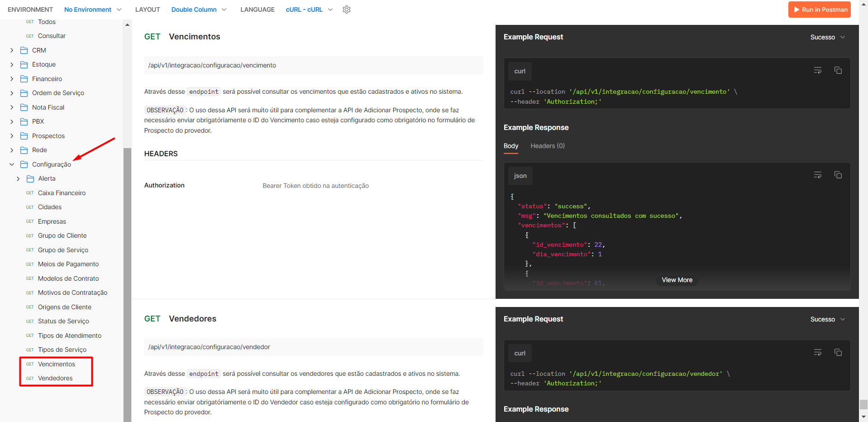
Task: Click the Authorization header name
Action: point(164,185)
